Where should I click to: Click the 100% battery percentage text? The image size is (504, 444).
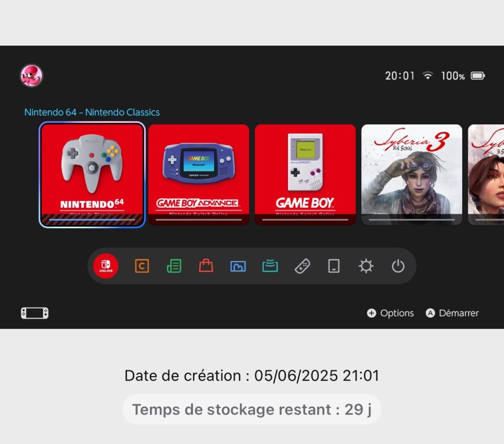453,76
